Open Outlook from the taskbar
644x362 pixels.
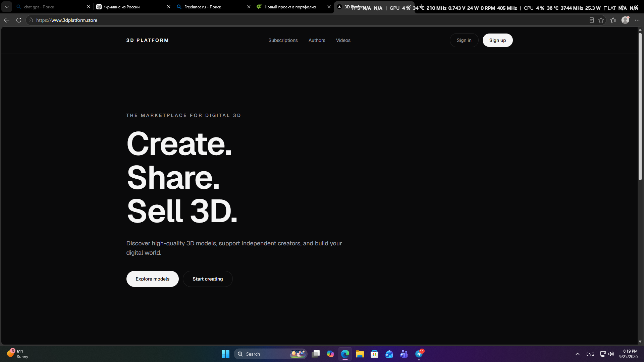389,354
